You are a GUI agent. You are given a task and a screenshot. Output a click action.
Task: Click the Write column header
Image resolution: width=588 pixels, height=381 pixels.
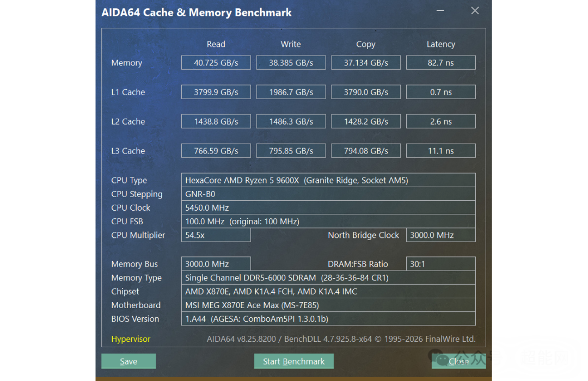291,44
